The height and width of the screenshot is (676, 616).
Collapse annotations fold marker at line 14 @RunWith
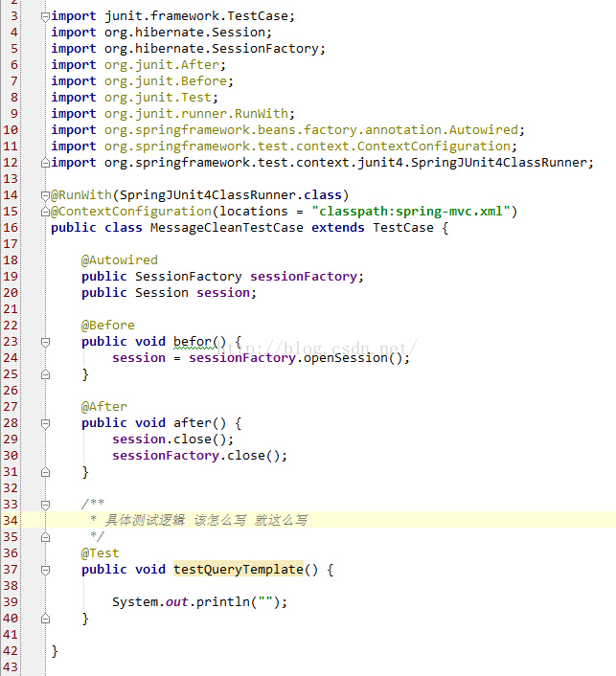click(45, 196)
